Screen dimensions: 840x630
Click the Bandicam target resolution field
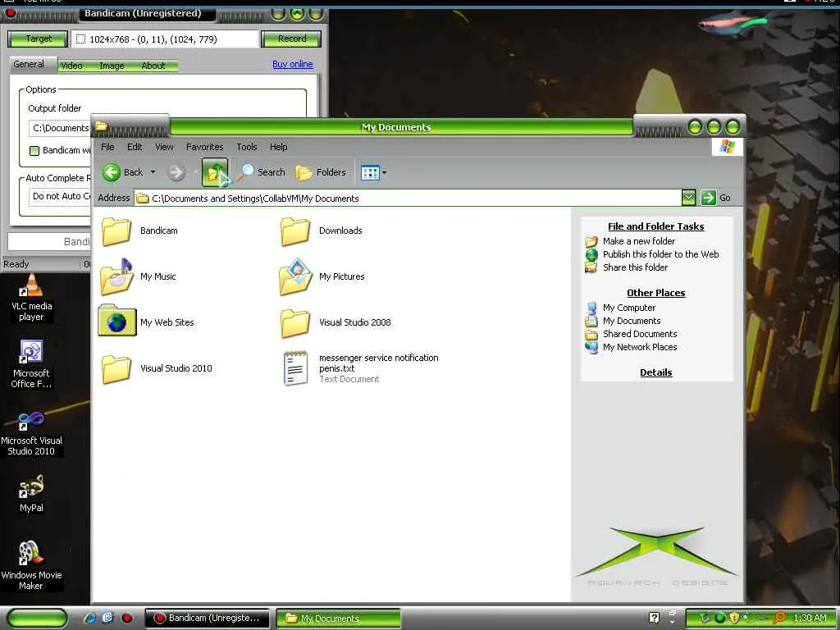click(x=164, y=39)
